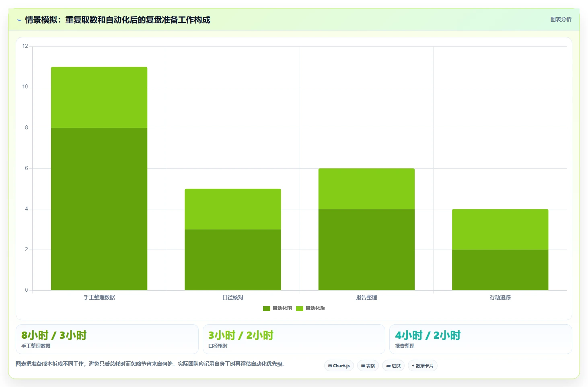Screen dimensions: 588x387
Task: Click the 手工整理数据 x-axis label under the chart
Action: pos(99,297)
